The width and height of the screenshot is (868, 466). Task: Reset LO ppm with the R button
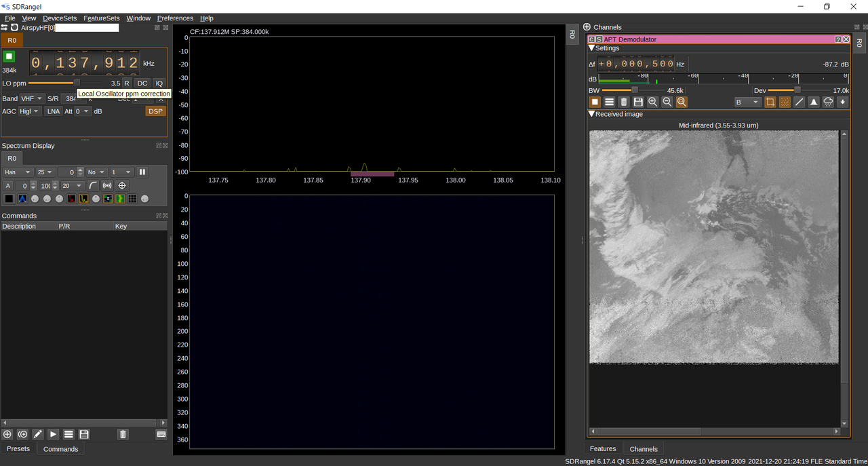point(127,83)
